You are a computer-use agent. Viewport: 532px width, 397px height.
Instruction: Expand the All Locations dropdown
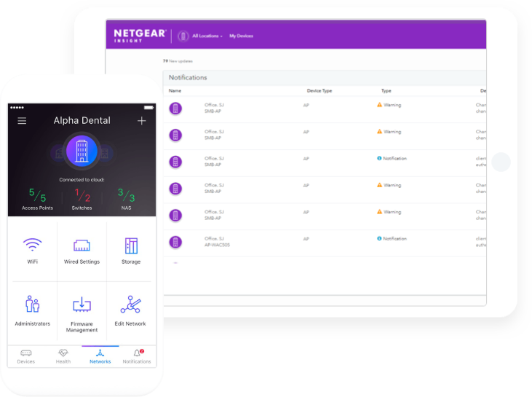(207, 36)
